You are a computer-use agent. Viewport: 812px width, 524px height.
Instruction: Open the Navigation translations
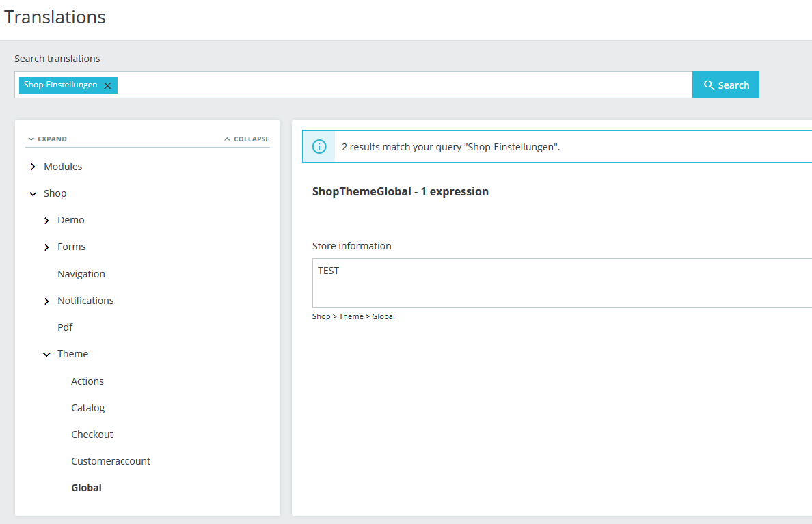(x=81, y=274)
